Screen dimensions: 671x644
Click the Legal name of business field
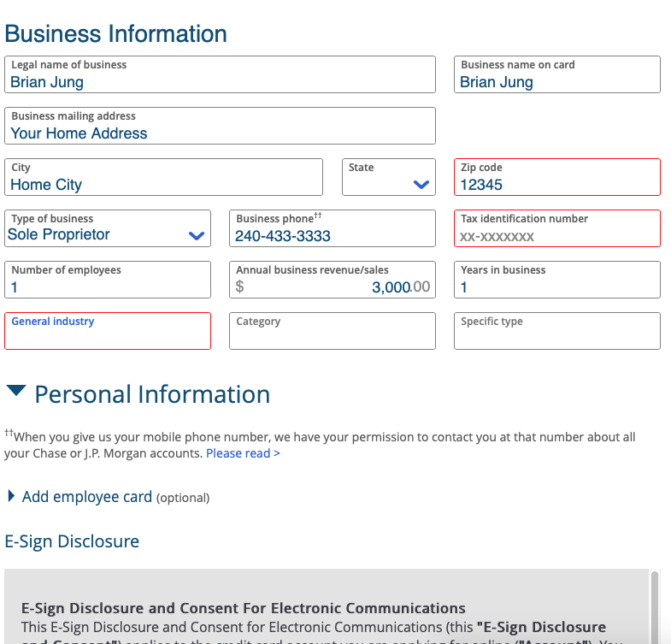[220, 74]
